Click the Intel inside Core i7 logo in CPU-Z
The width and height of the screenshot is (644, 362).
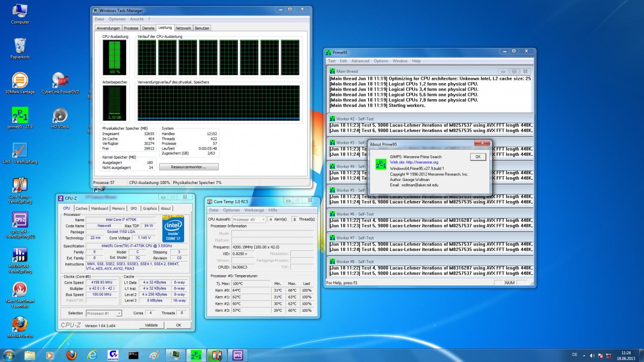pos(173,229)
